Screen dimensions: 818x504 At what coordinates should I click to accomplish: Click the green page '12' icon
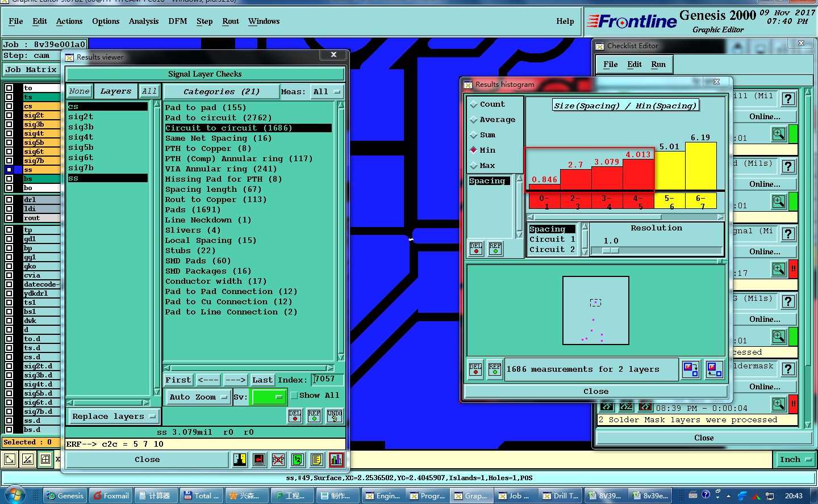[x=298, y=460]
